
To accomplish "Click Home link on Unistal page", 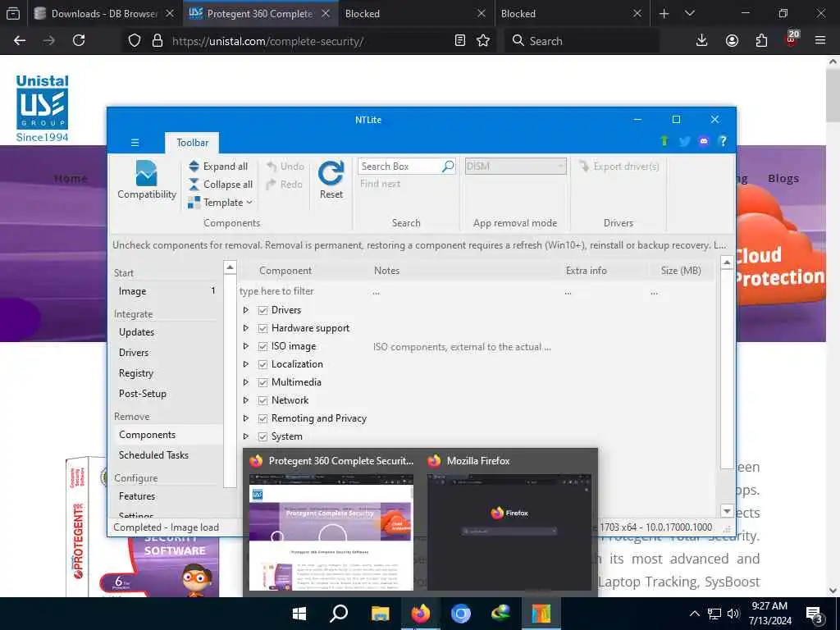I will click(x=71, y=178).
